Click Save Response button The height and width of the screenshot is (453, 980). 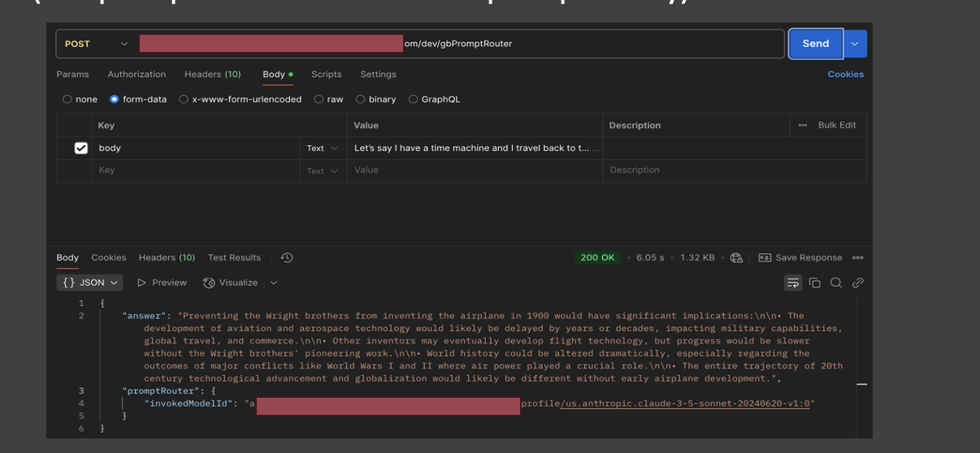800,257
